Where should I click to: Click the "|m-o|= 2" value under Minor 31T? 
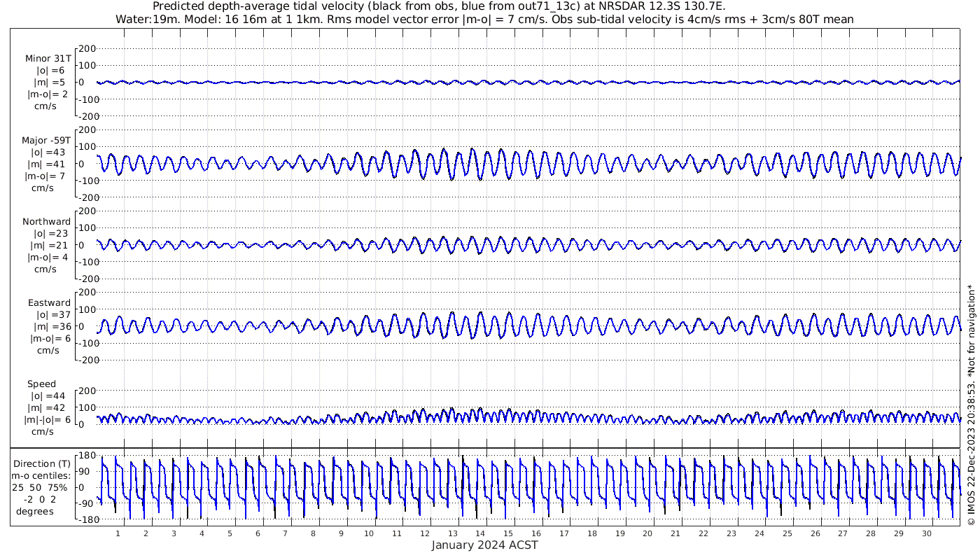tap(48, 94)
